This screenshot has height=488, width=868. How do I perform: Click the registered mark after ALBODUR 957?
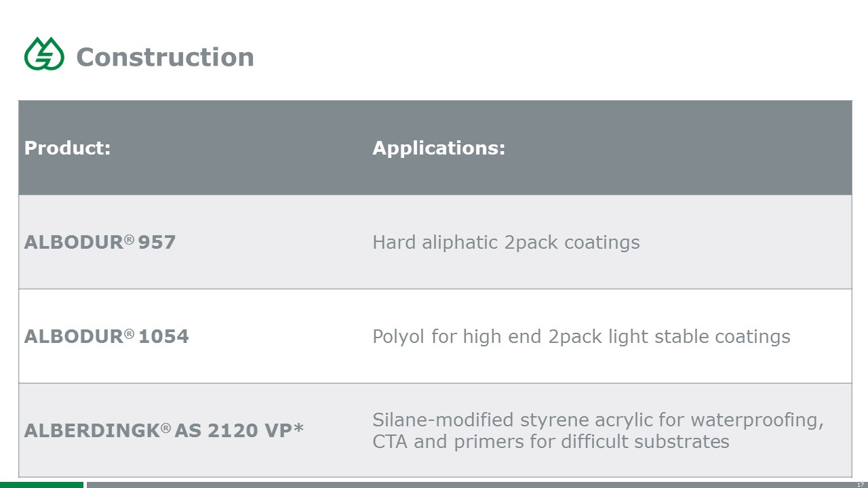[129, 239]
